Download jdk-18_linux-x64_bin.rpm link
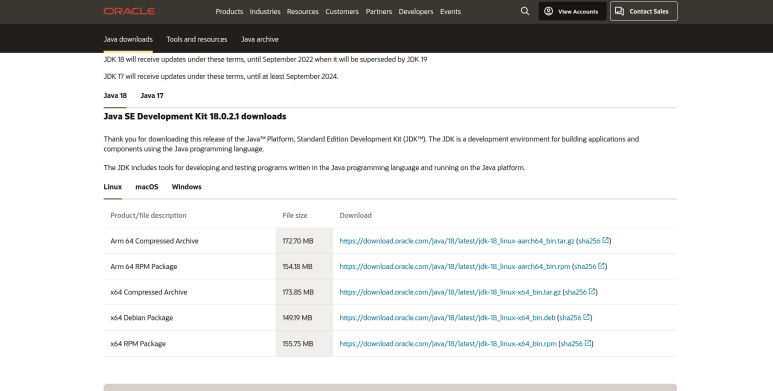Viewport: 773px width, 391px height. [448, 344]
